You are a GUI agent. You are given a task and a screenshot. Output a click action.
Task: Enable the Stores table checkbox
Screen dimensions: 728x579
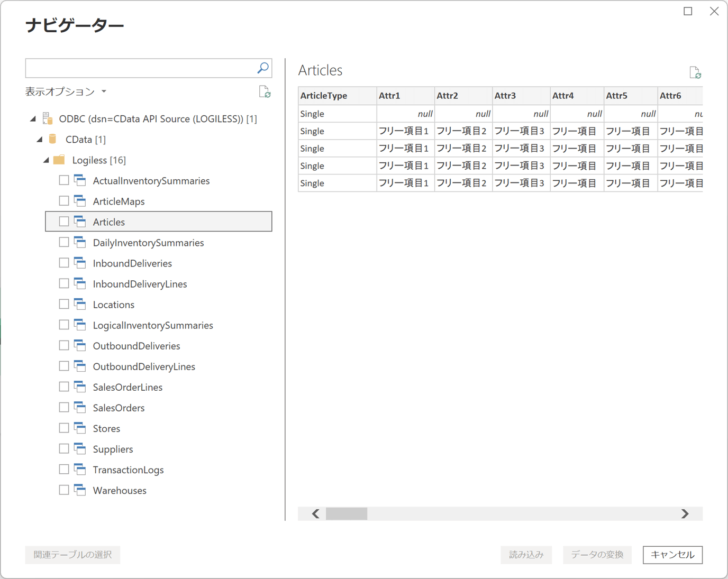point(64,428)
